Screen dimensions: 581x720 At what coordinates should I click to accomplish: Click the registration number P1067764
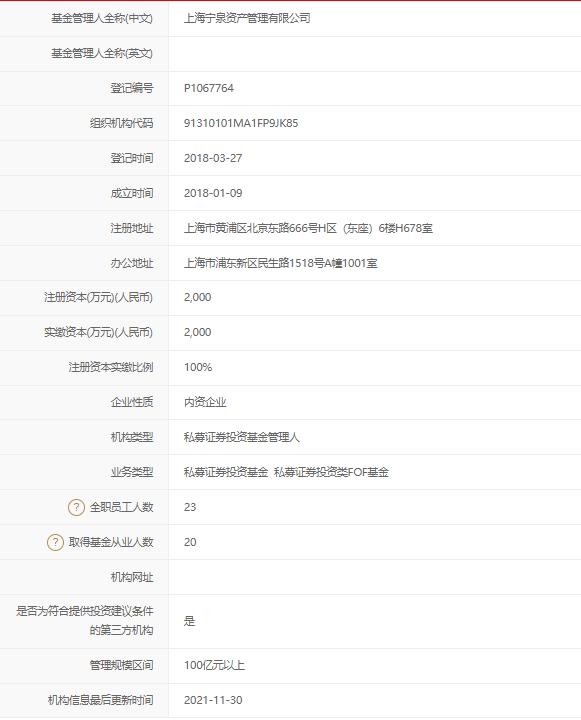click(x=209, y=88)
